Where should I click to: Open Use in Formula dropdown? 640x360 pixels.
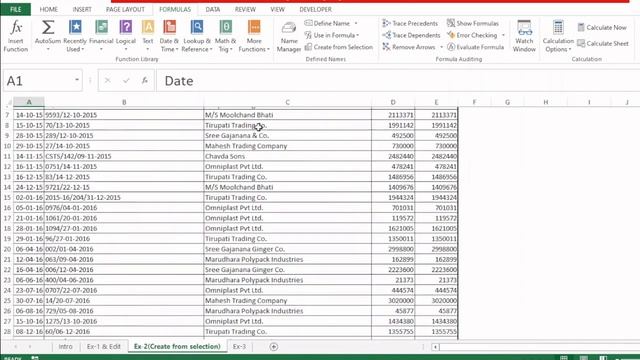click(332, 35)
